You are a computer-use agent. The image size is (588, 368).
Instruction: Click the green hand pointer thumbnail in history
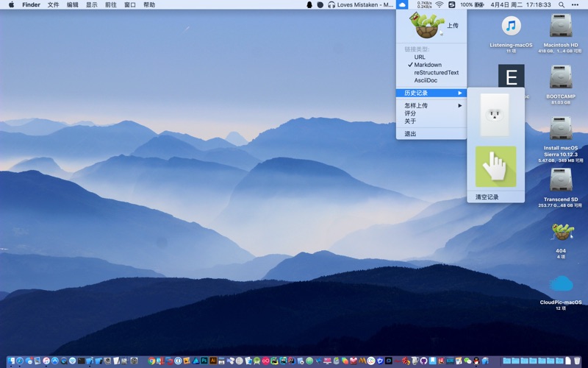[495, 167]
